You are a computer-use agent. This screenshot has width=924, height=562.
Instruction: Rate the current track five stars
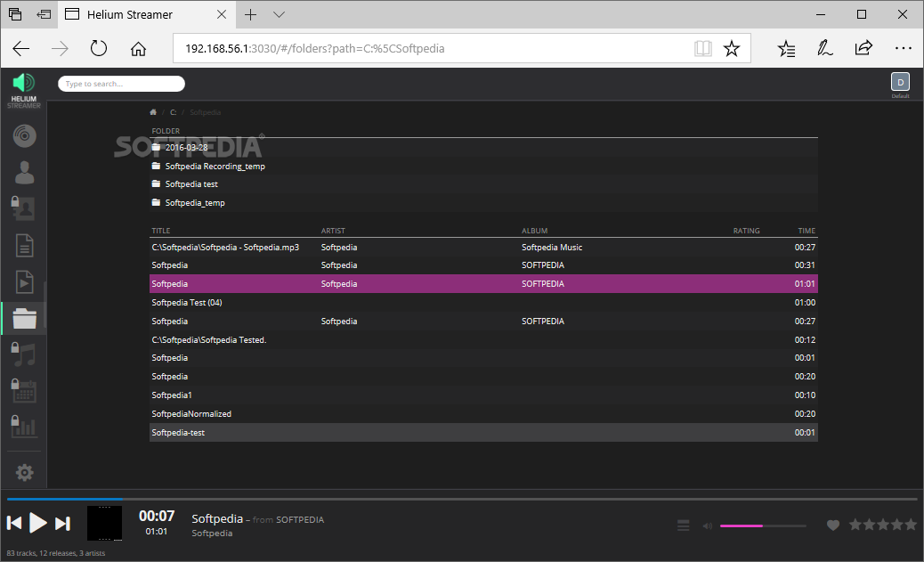(x=911, y=525)
